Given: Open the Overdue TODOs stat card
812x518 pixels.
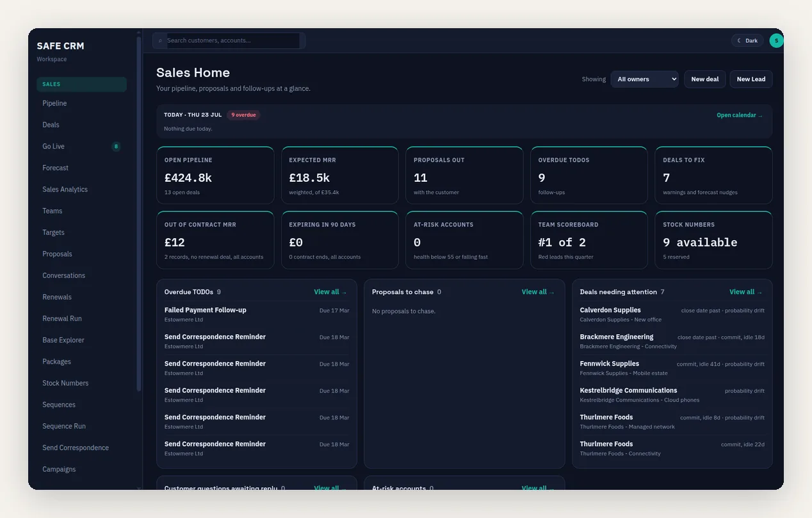Looking at the screenshot, I should click(589, 175).
